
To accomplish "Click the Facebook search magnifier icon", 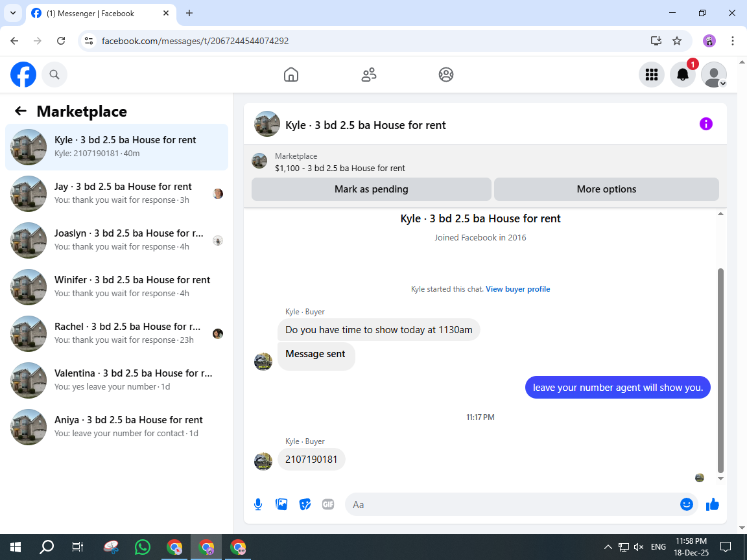I will pyautogui.click(x=54, y=75).
